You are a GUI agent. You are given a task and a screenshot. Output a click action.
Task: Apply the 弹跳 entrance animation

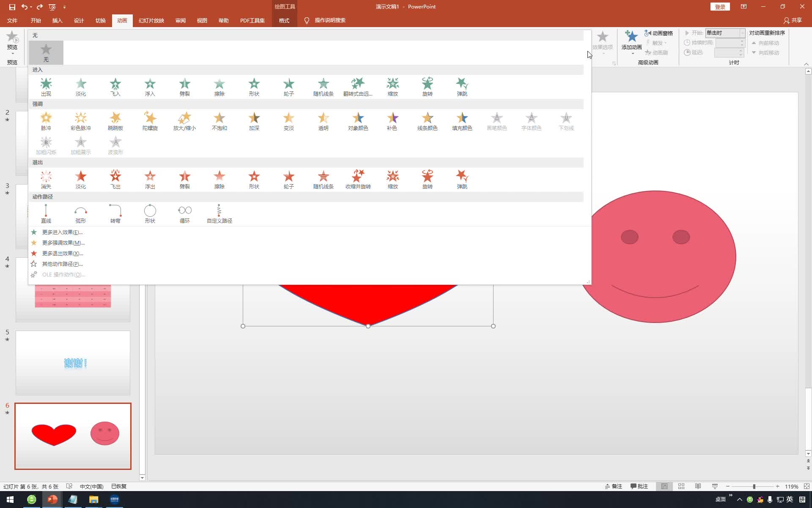click(462, 87)
